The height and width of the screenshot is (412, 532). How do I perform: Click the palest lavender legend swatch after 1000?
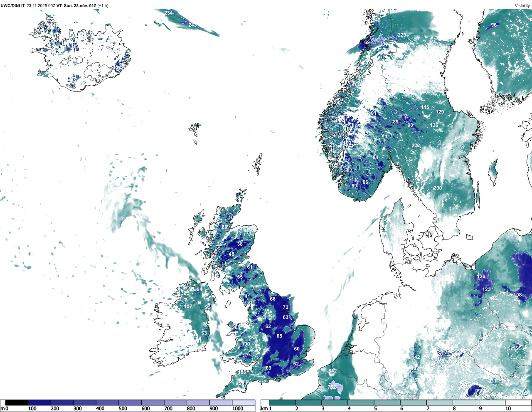(244, 403)
